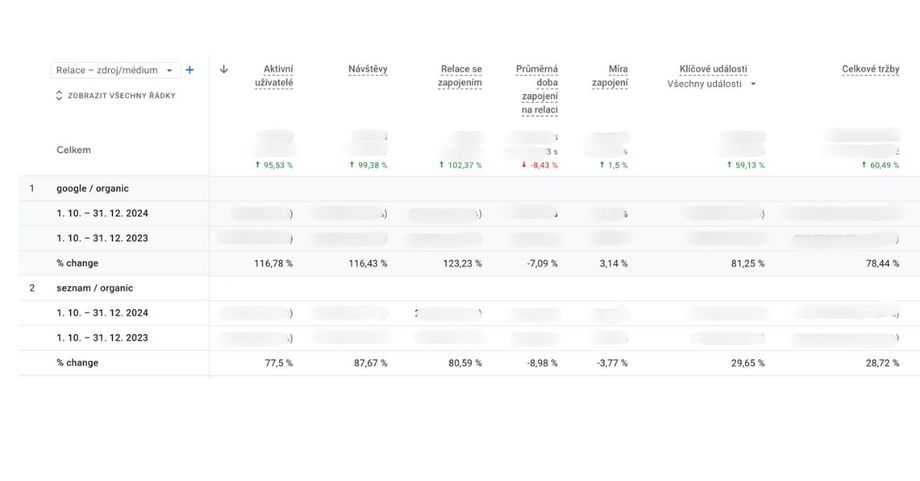Click the 116,78 % change value for google
Viewport: 920px width, 481px height.
272,263
